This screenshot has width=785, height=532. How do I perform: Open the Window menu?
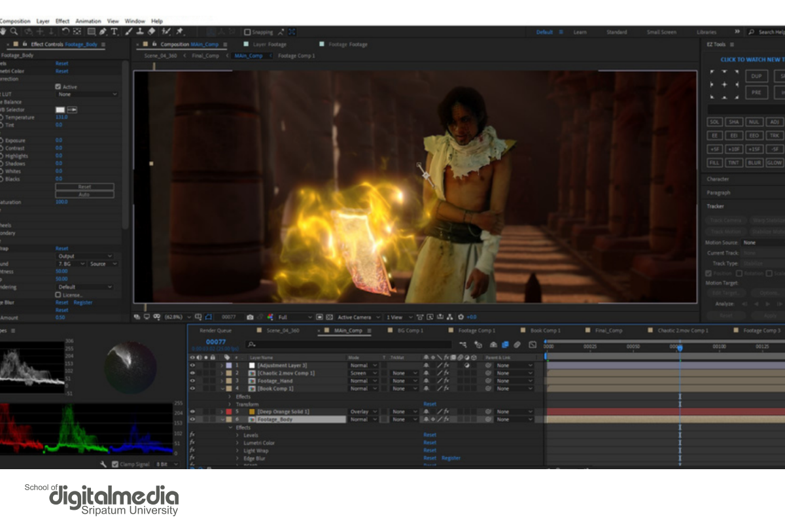(x=135, y=21)
